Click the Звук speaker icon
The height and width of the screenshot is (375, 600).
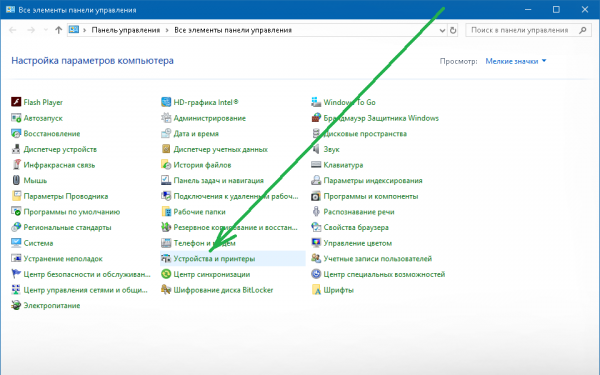[x=316, y=149]
